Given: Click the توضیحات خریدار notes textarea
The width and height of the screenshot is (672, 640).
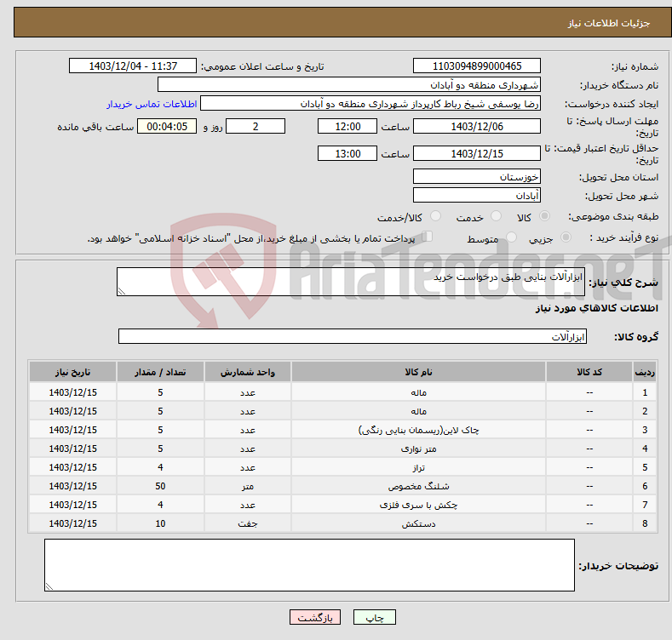Looking at the screenshot, I should (x=309, y=565).
